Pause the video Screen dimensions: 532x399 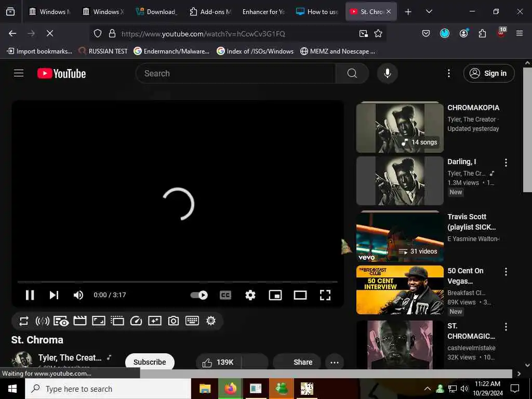pos(30,295)
